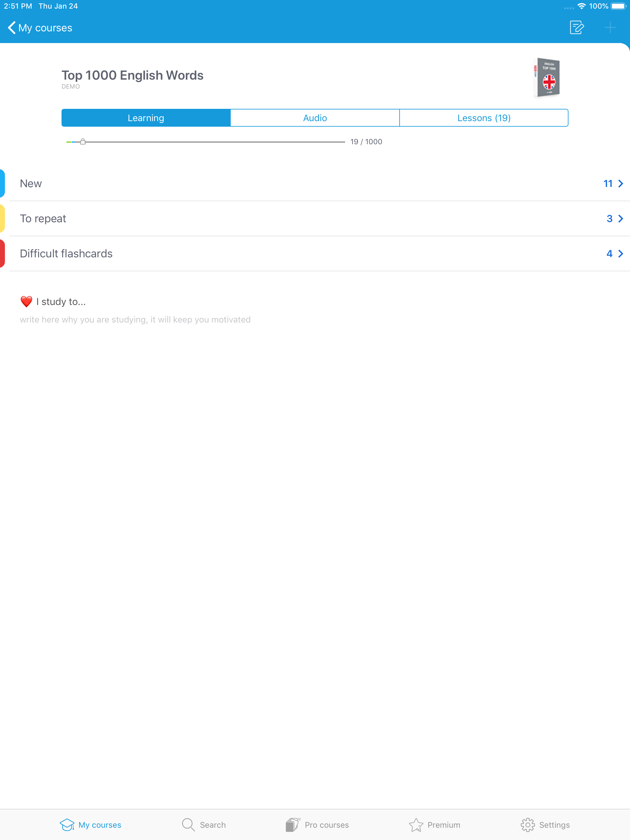Open the course book cover thumbnail
Screen dimensions: 630x840
coord(547,77)
